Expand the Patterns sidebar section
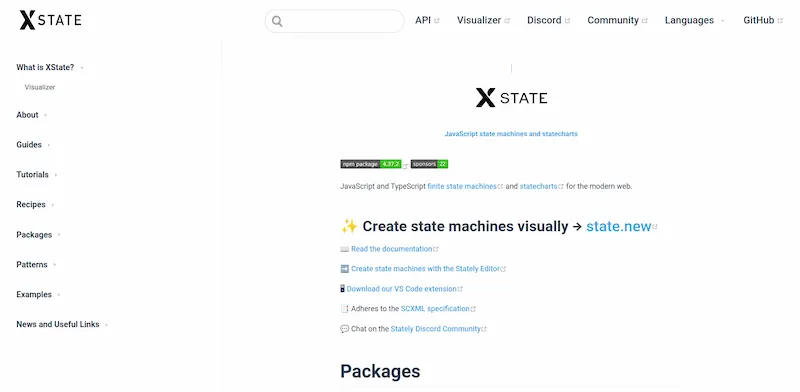 (36, 264)
